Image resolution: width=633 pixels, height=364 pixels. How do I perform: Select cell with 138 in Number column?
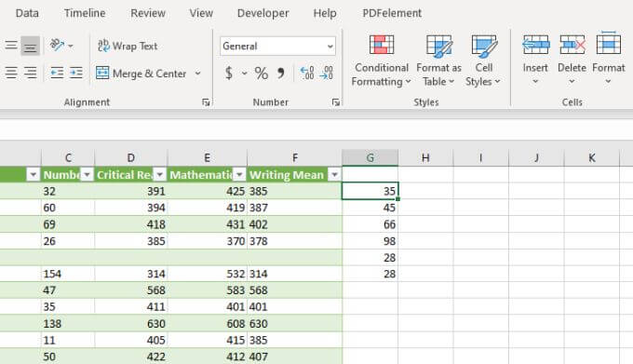point(68,324)
